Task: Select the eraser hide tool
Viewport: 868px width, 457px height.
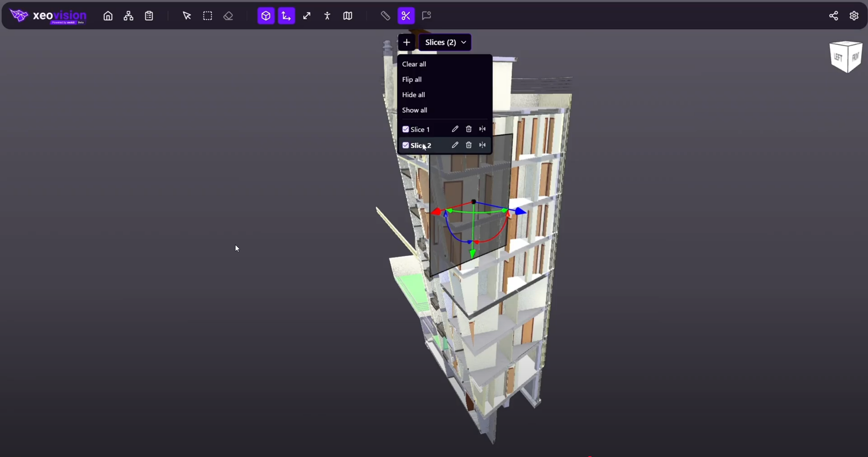Action: (228, 16)
